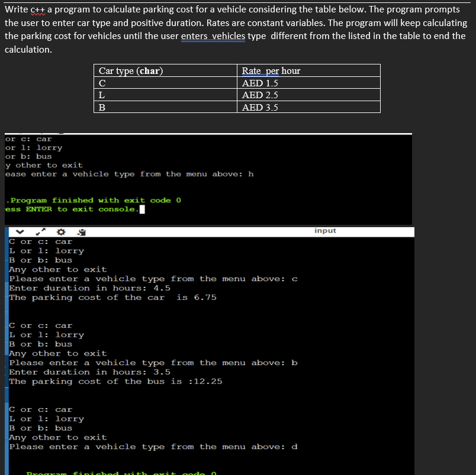Image resolution: width=476 pixels, height=475 pixels.
Task: Click 'The parking cost of the bus is :12.25'
Action: coord(115,382)
